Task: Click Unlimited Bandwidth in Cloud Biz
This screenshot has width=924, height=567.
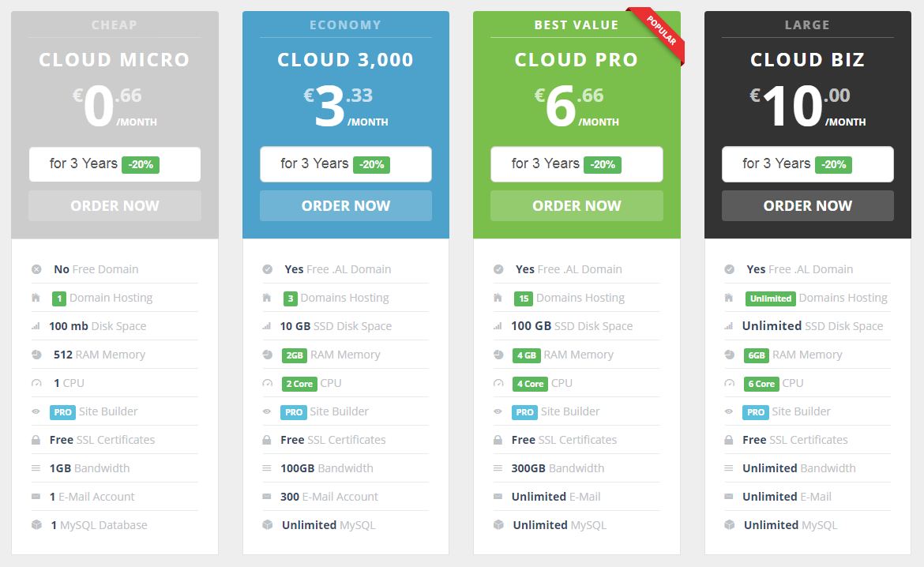Action: pyautogui.click(x=799, y=468)
